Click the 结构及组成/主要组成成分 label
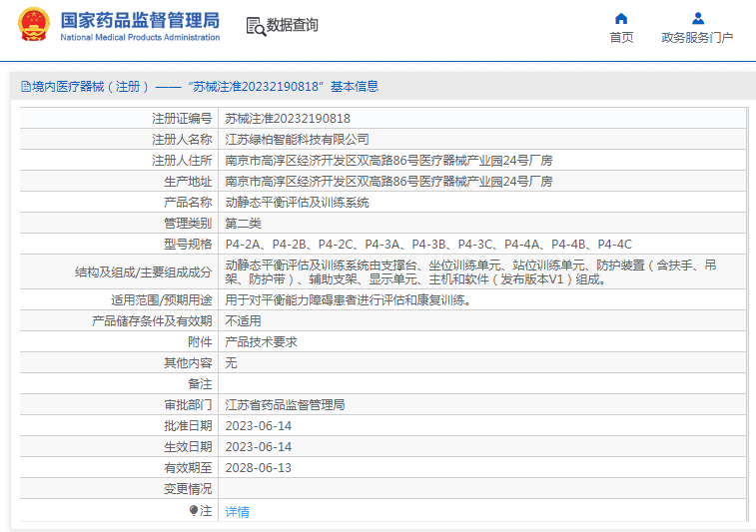This screenshot has height=532, width=756. [x=143, y=272]
